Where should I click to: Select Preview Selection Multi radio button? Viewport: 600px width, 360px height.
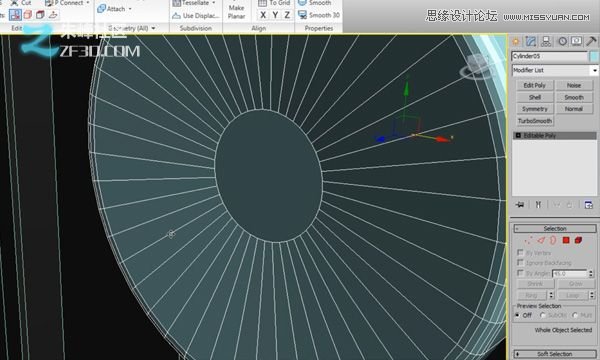pyautogui.click(x=575, y=315)
